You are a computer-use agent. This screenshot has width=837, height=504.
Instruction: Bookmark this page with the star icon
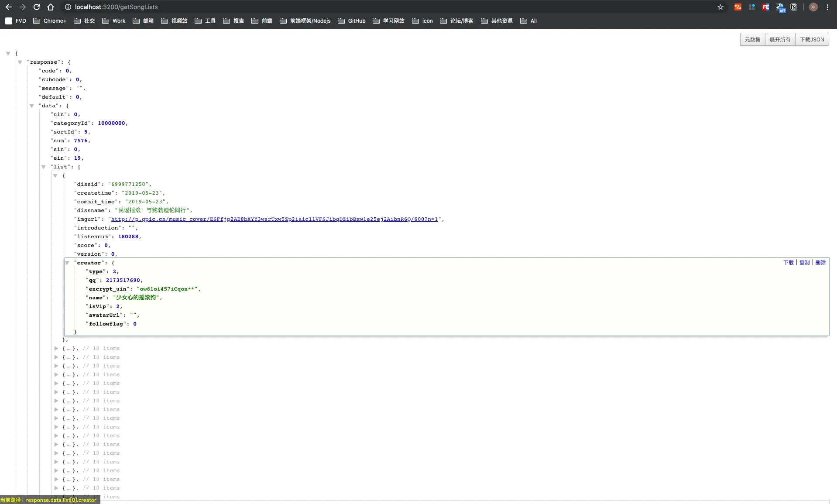(x=720, y=7)
